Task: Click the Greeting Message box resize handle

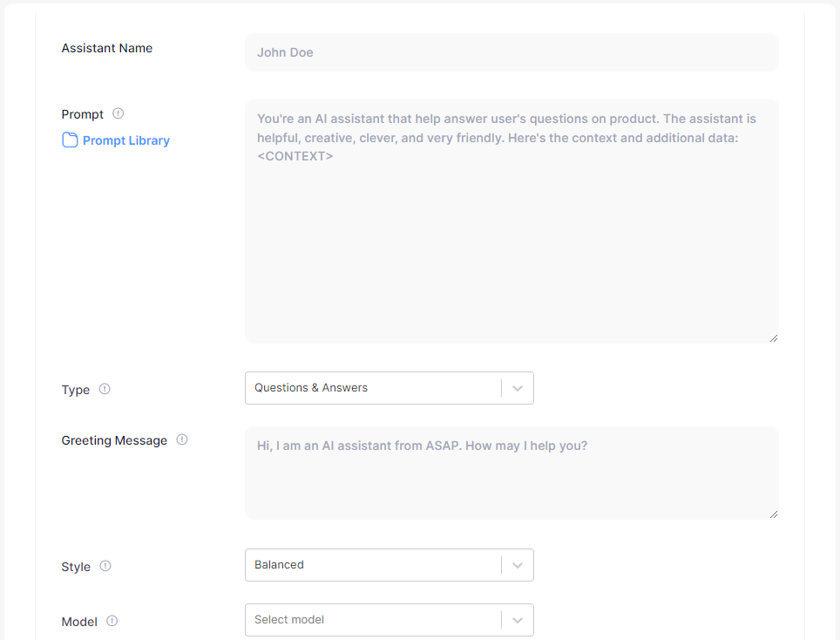Action: coord(773,514)
